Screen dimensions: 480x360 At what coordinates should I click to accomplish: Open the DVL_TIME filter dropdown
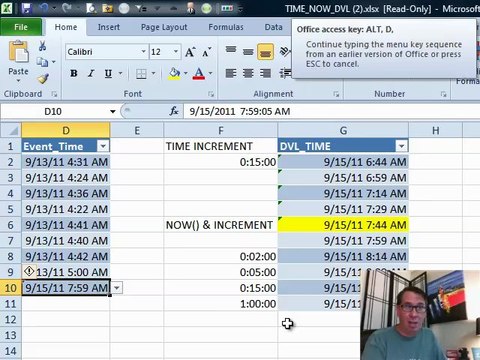(x=402, y=146)
